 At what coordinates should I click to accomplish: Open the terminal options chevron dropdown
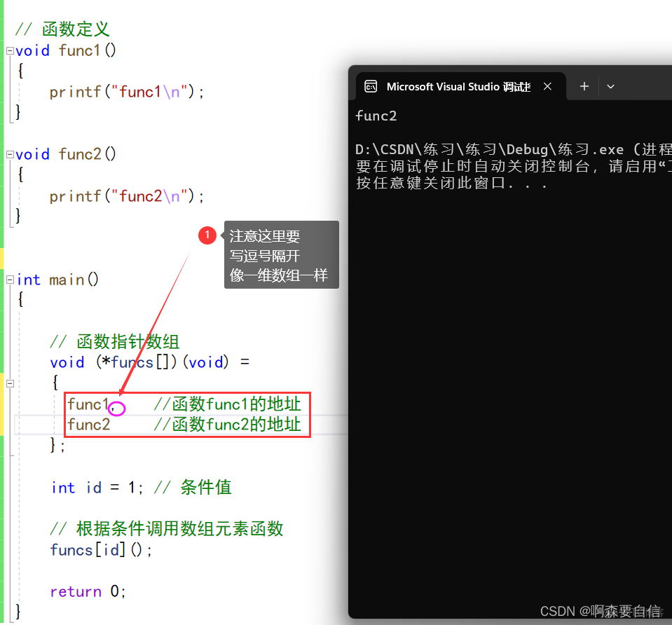[610, 86]
